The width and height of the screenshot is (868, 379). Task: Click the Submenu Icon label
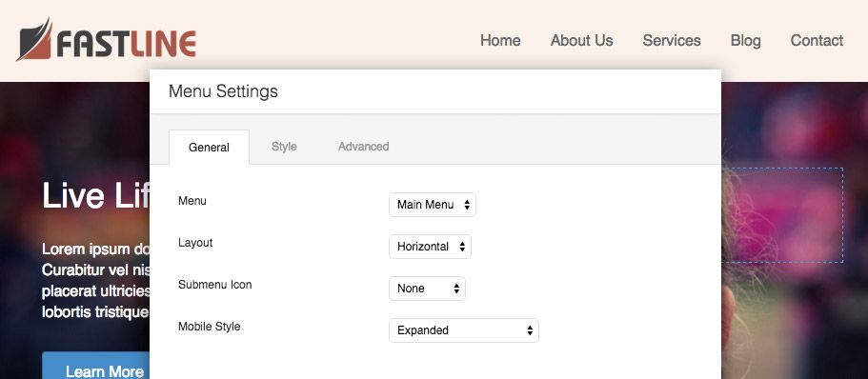214,285
